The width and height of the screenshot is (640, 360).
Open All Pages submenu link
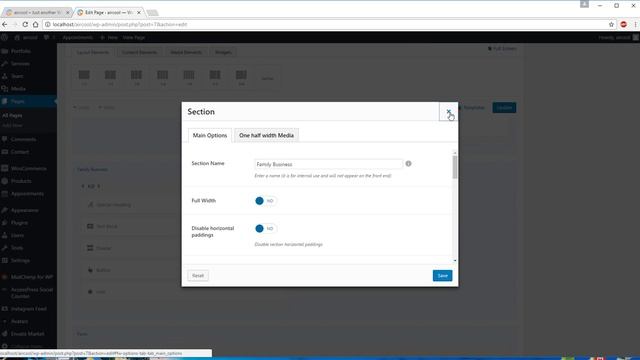coord(12,116)
